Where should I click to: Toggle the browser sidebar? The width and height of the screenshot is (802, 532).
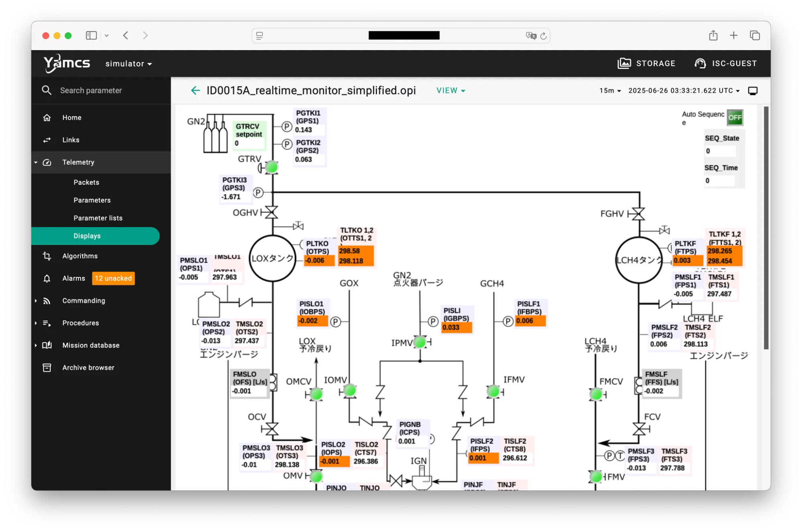pyautogui.click(x=91, y=35)
